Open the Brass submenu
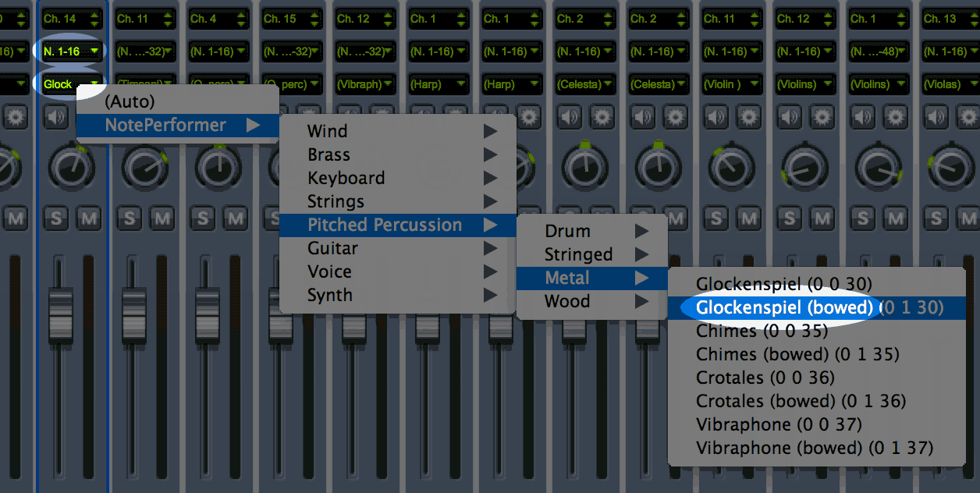 pyautogui.click(x=398, y=154)
